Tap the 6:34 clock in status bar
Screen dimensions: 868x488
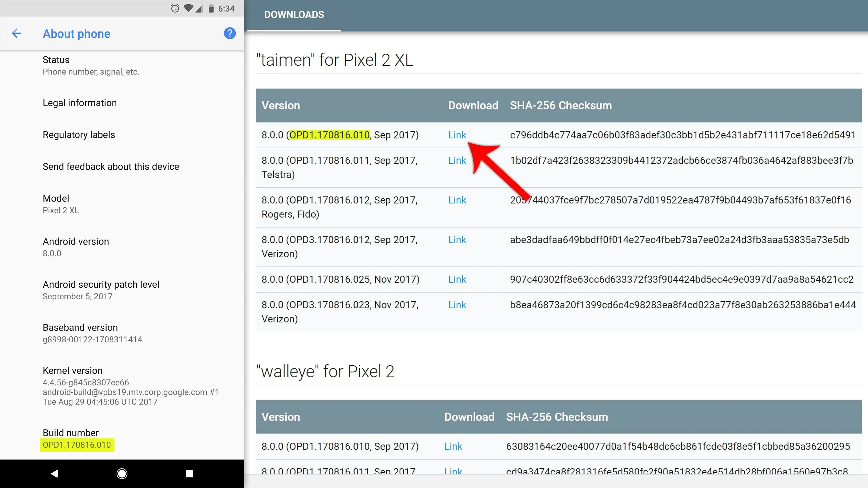(226, 8)
